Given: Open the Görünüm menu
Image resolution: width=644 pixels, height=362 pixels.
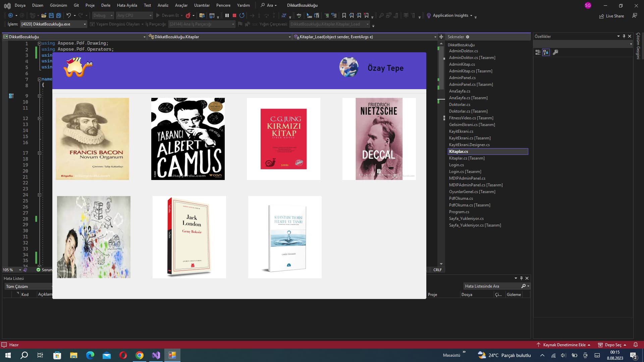Looking at the screenshot, I should [58, 5].
